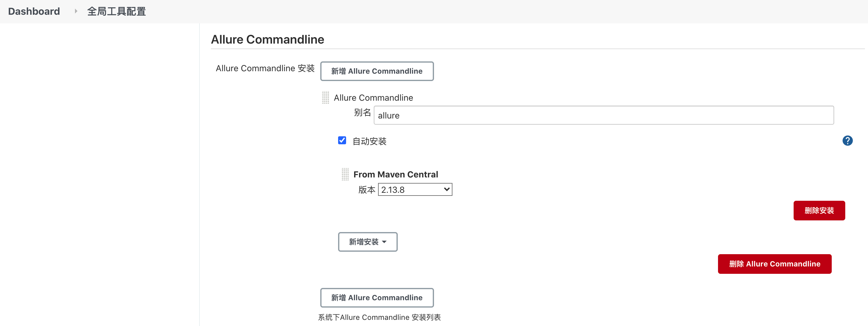Click breadcrumb arrow after Dashboard
Image resolution: width=868 pixels, height=326 pixels.
tap(76, 11)
